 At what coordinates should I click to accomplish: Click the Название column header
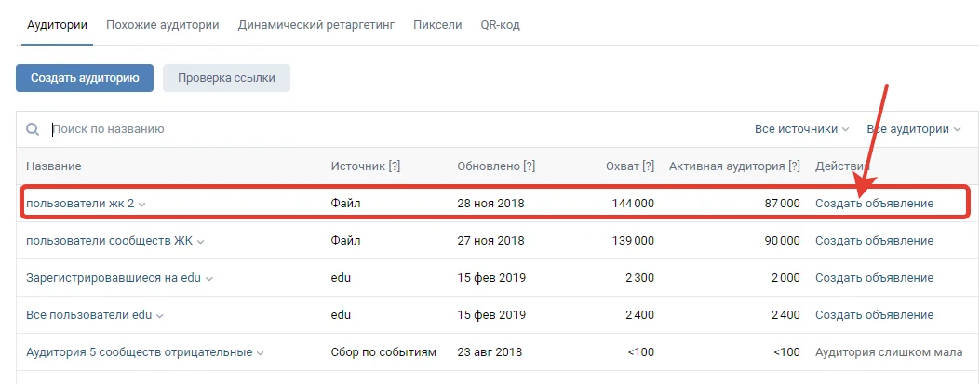pos(54,166)
